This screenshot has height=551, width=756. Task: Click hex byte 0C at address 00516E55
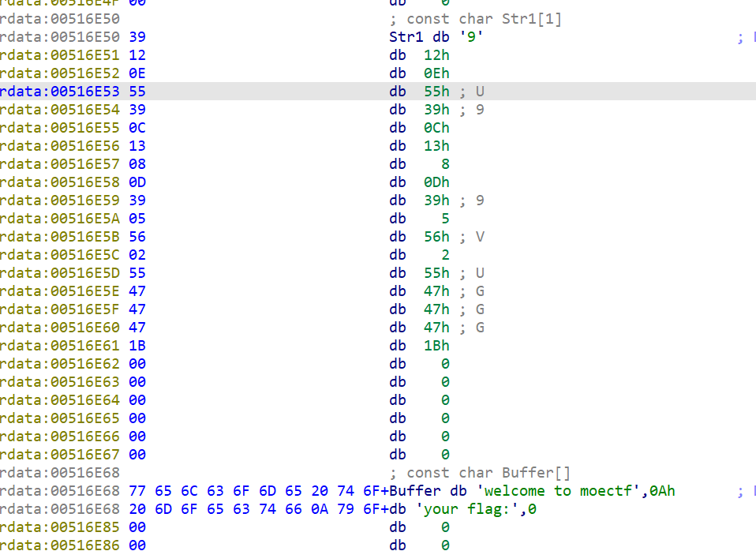[137, 128]
